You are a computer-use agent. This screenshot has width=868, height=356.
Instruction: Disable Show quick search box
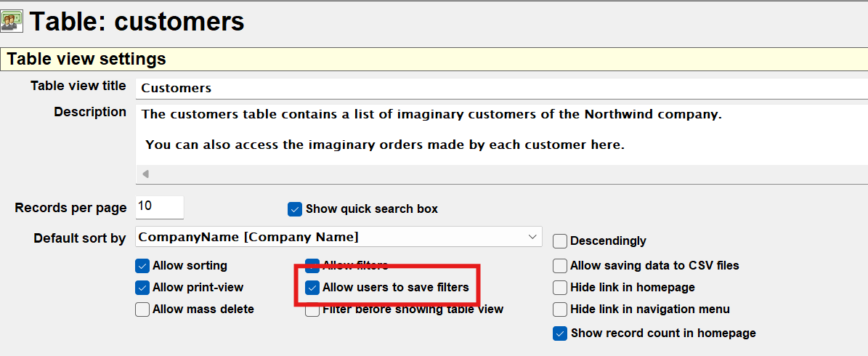295,209
